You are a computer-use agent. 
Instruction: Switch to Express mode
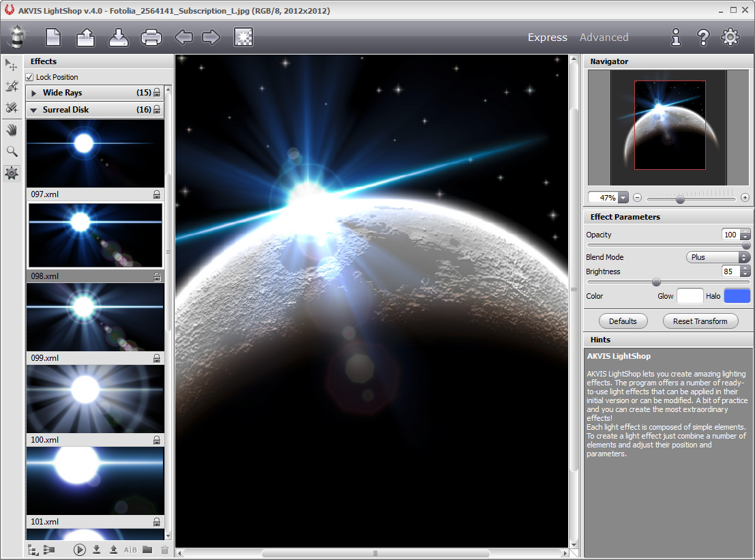click(548, 37)
